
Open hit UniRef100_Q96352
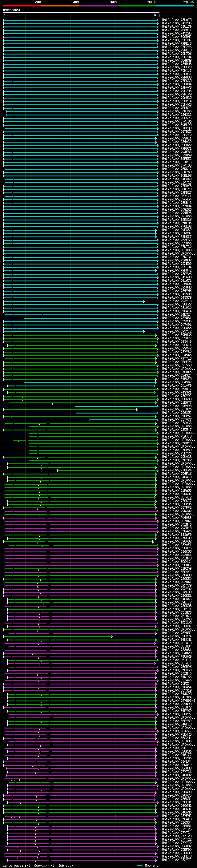click(x=177, y=413)
